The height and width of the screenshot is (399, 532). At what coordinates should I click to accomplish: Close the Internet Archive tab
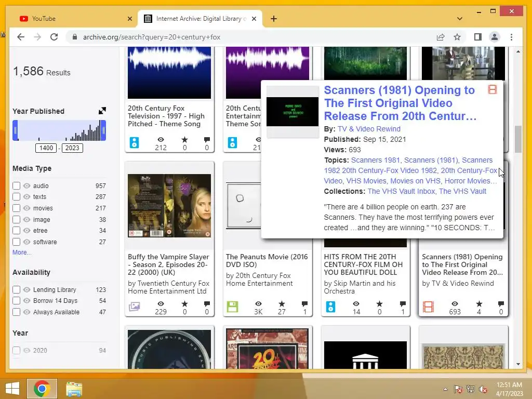[x=254, y=19]
